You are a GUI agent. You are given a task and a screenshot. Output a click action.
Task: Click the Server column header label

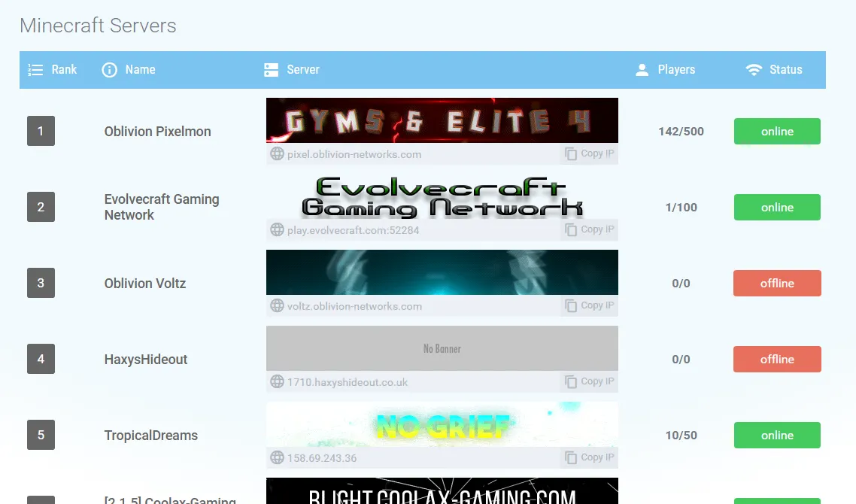[x=303, y=70]
